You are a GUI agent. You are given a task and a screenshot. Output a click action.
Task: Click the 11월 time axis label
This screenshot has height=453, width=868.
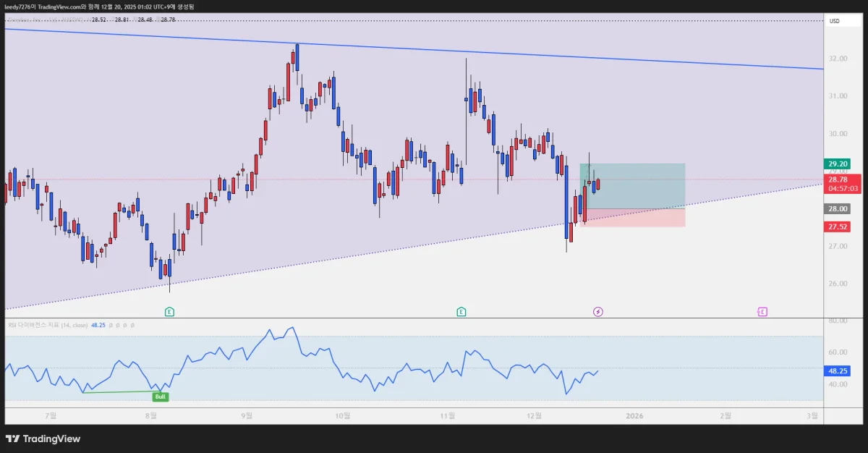pos(448,415)
